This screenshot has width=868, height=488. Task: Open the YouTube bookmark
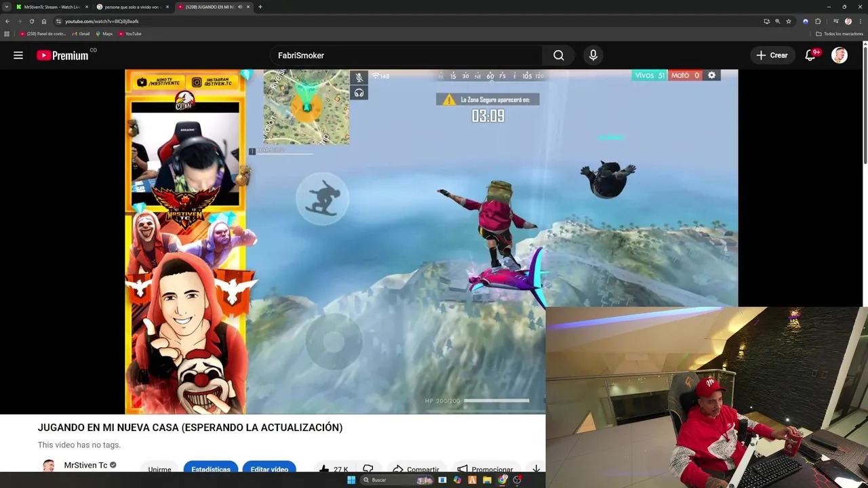130,34
